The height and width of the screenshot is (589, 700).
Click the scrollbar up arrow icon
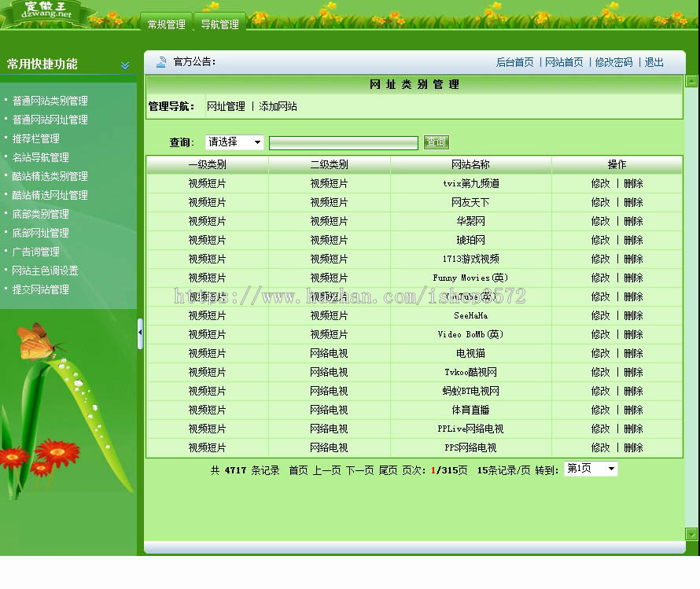(691, 81)
